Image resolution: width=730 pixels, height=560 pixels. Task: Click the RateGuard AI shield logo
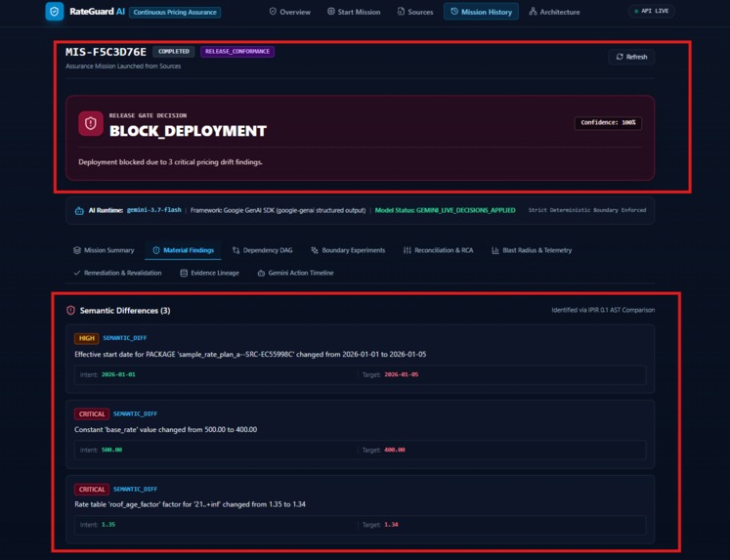click(55, 12)
